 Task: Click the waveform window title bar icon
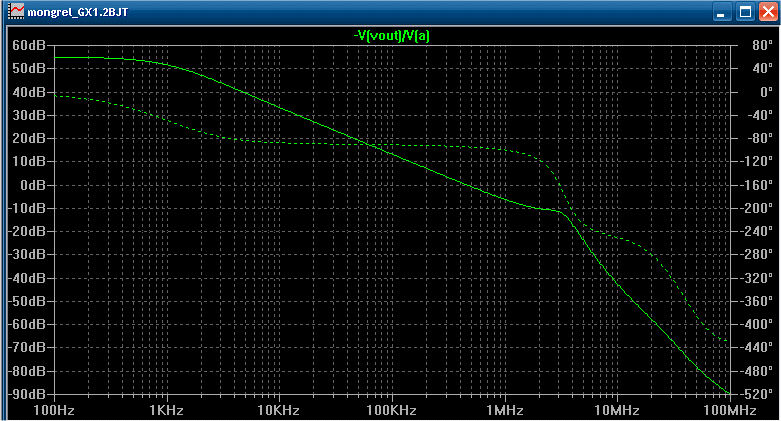click(x=16, y=11)
